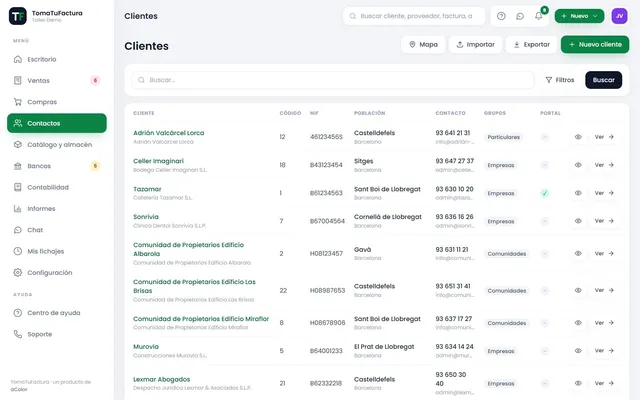The image size is (640, 400).
Task: Click the Buscar... clients search field
Action: (333, 80)
